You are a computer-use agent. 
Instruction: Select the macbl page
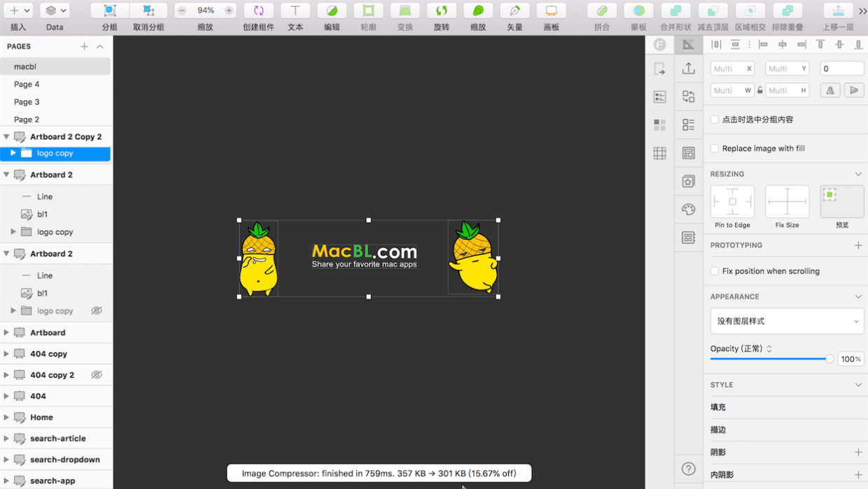55,67
